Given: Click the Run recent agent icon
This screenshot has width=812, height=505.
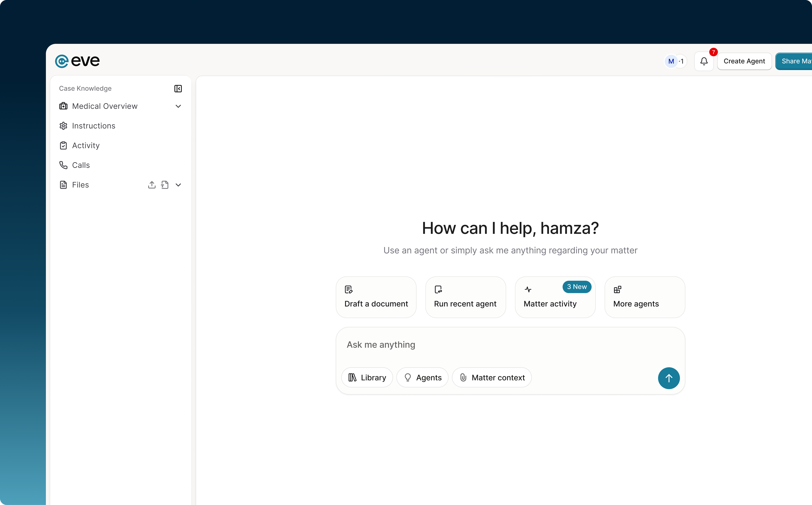Looking at the screenshot, I should 438,289.
